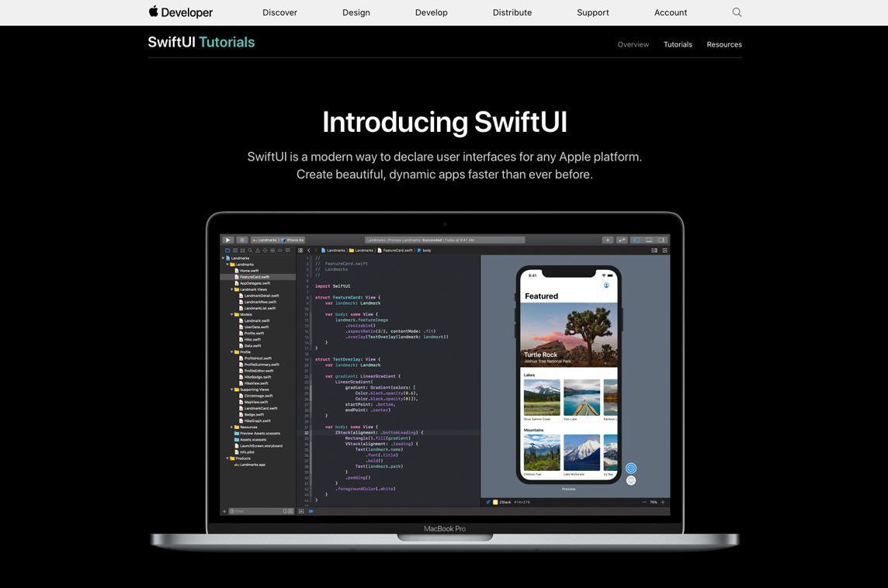888x588 pixels.
Task: Click the Xcode code review arrows button
Action: point(622,240)
